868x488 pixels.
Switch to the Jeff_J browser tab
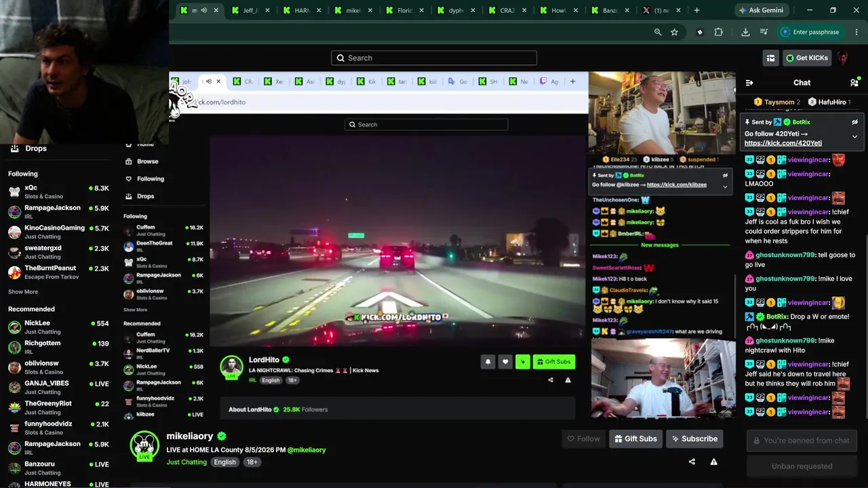point(250,10)
